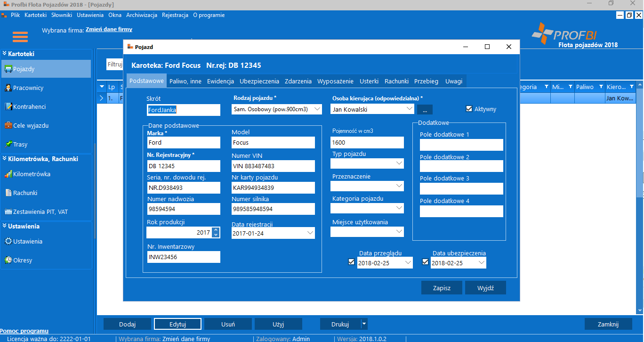Open the Data rejestracji date picker
Viewport: 644px width, 342px height.
click(x=310, y=233)
